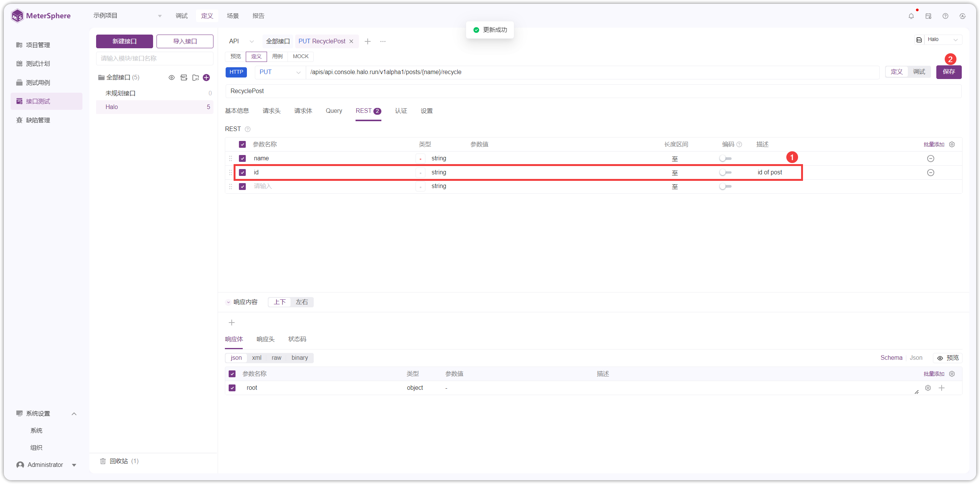Click the more options ellipsis tab icon
This screenshot has height=484, width=980.
click(383, 41)
